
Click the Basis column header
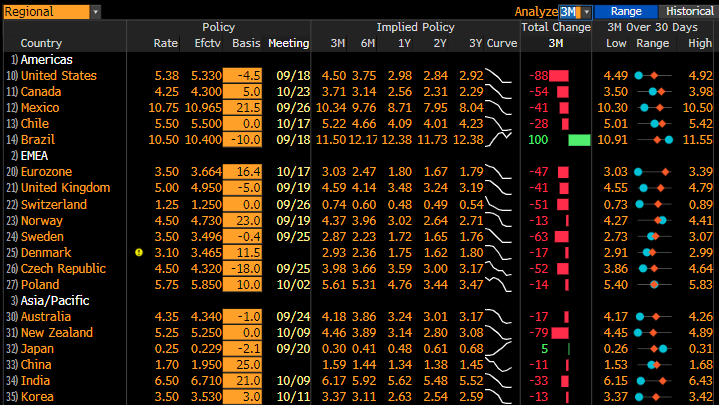[x=246, y=43]
